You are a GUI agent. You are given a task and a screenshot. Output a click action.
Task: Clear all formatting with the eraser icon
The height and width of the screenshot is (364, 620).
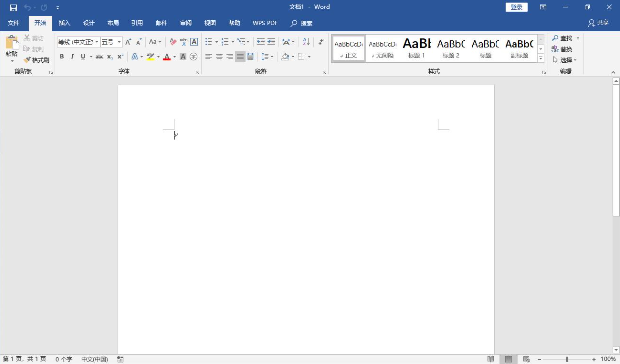coord(173,42)
